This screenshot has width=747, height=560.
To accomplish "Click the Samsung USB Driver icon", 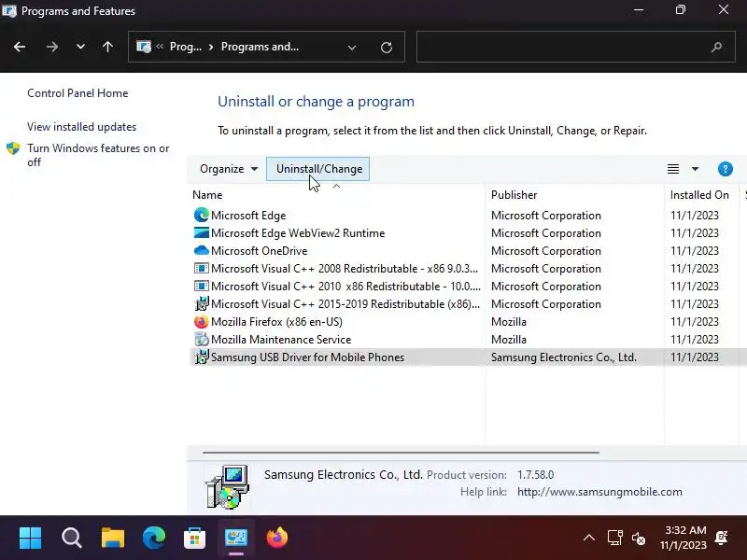I will pyautogui.click(x=201, y=357).
